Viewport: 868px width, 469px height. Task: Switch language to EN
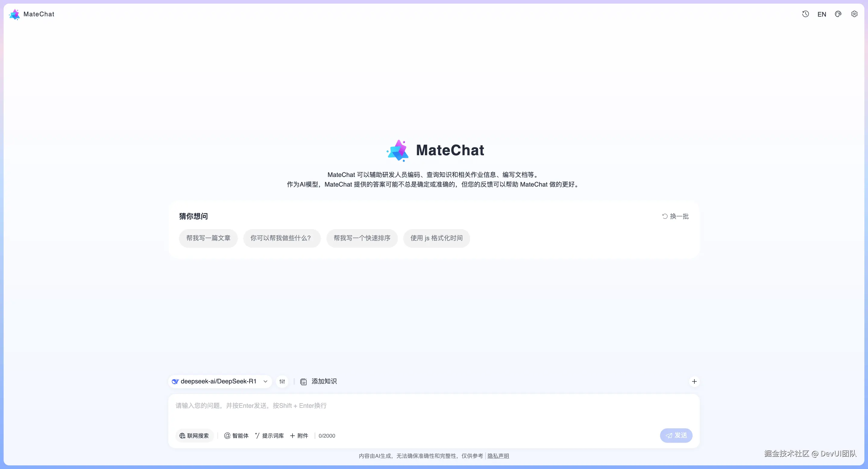click(822, 14)
